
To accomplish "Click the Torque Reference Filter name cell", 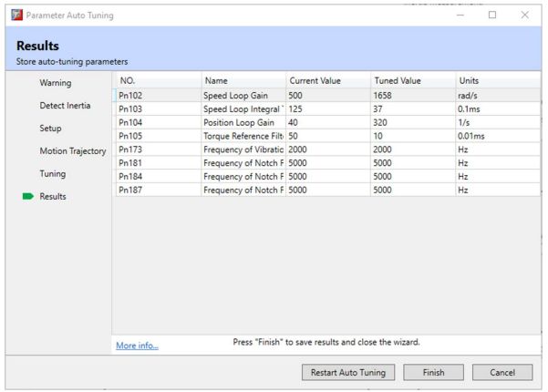I will (243, 136).
